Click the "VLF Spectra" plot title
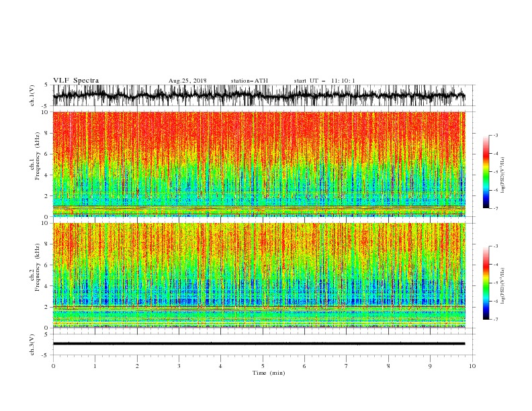The image size is (532, 411). pos(76,81)
